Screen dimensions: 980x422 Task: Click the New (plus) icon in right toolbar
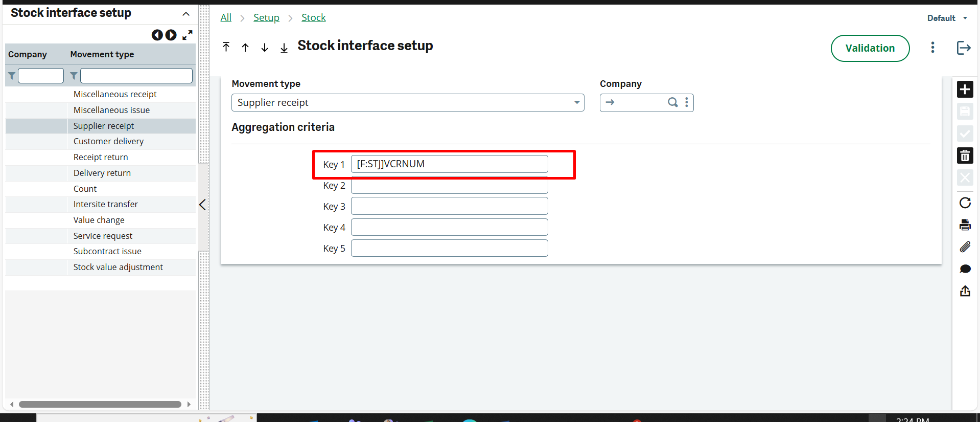click(x=965, y=90)
